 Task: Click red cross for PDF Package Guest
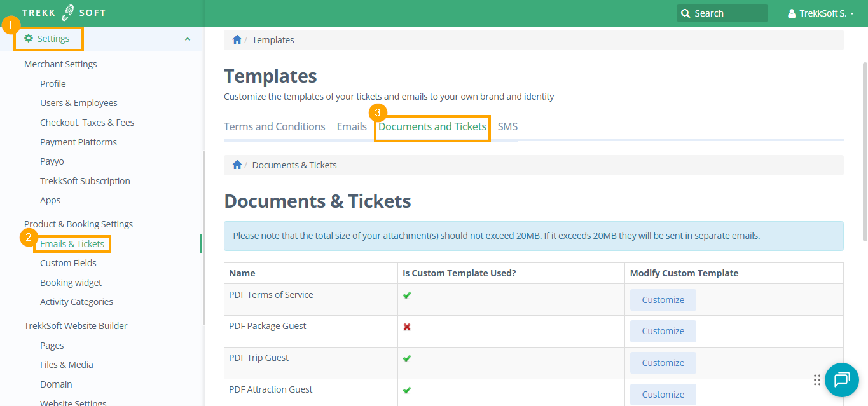407,327
